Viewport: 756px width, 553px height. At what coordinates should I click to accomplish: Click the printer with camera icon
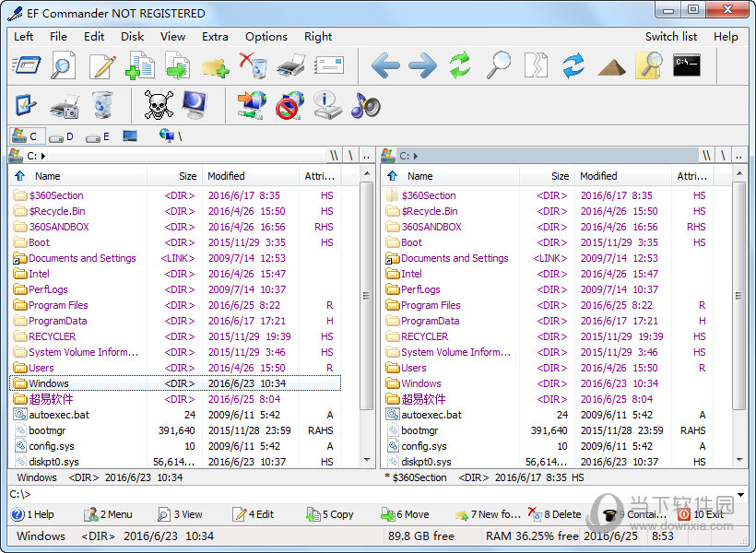tap(65, 106)
